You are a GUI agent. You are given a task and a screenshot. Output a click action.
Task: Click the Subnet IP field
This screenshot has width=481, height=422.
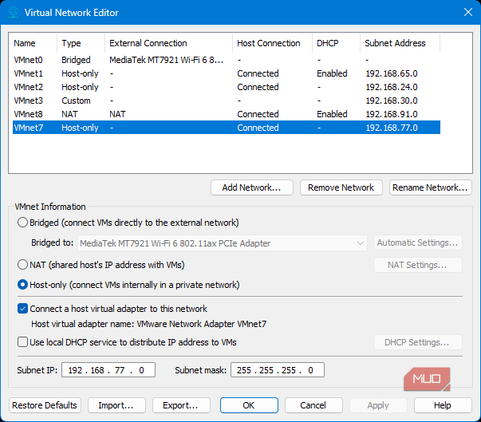(108, 370)
